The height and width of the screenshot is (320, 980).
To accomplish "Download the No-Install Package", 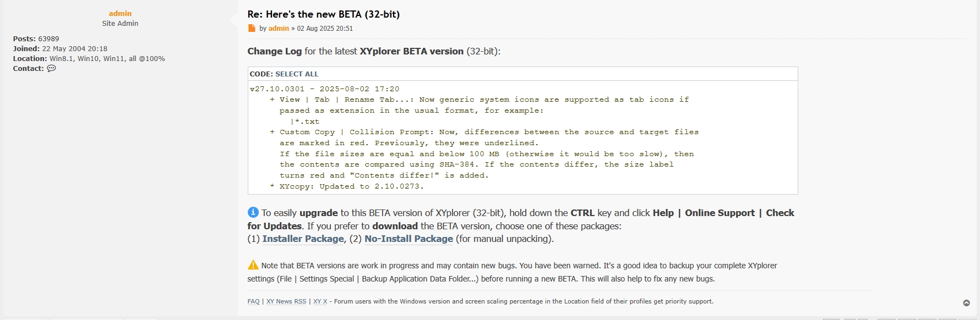I will (409, 239).
